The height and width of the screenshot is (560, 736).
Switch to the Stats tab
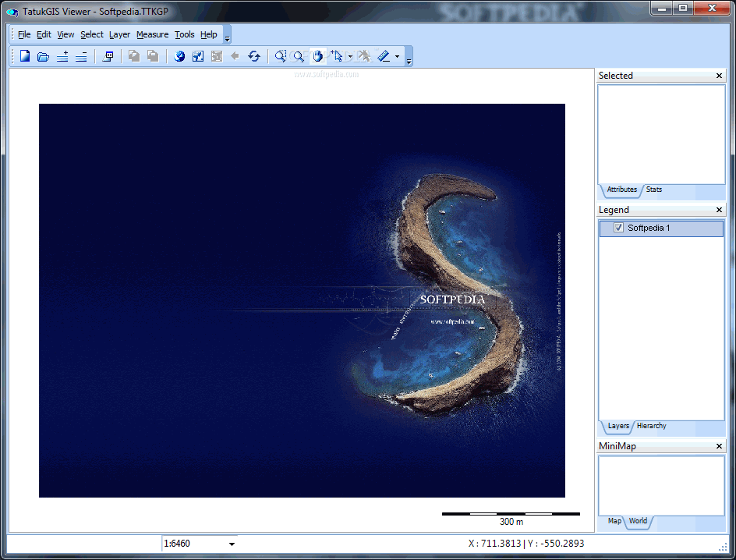[654, 190]
